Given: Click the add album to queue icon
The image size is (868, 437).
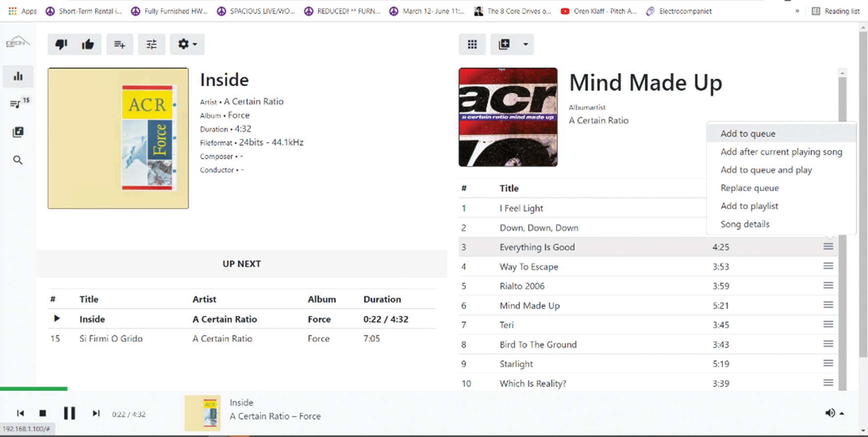Looking at the screenshot, I should pos(504,45).
